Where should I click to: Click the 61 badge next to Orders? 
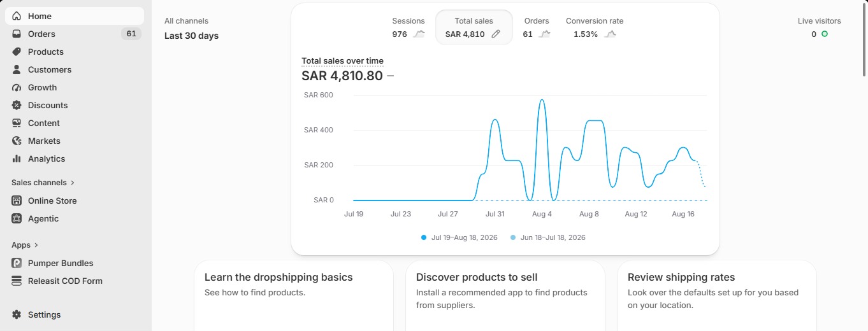(131, 34)
